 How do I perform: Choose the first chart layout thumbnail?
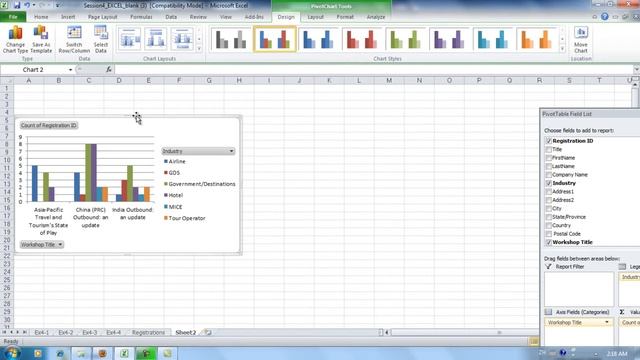(130, 39)
